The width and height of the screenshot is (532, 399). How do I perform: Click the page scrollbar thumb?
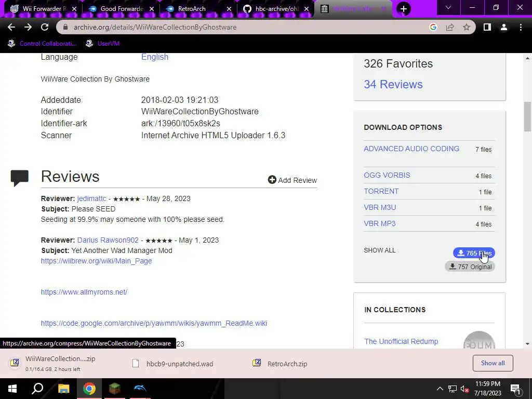528,117
